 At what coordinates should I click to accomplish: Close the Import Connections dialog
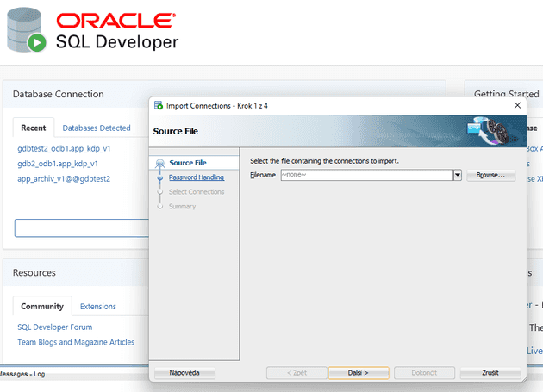point(517,105)
